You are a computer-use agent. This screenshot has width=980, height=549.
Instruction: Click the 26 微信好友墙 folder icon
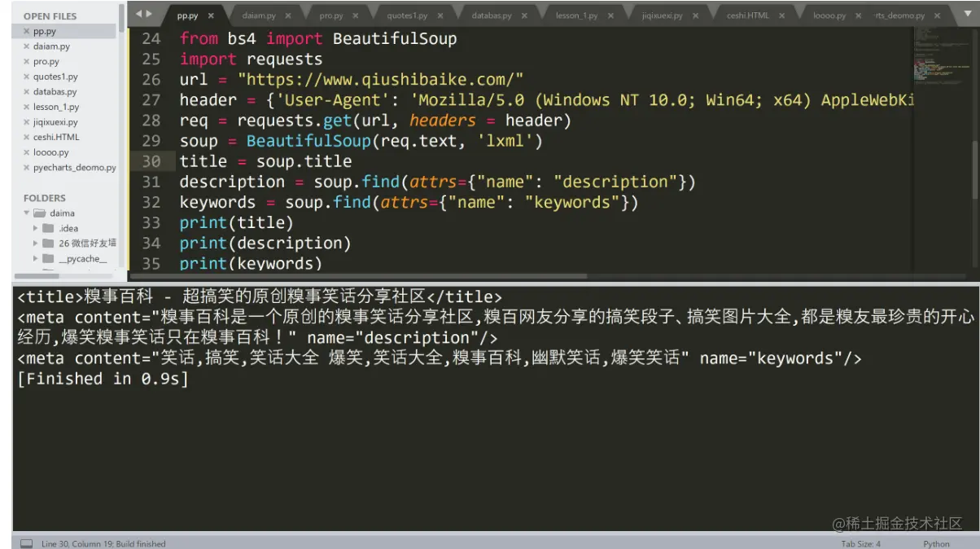point(48,243)
